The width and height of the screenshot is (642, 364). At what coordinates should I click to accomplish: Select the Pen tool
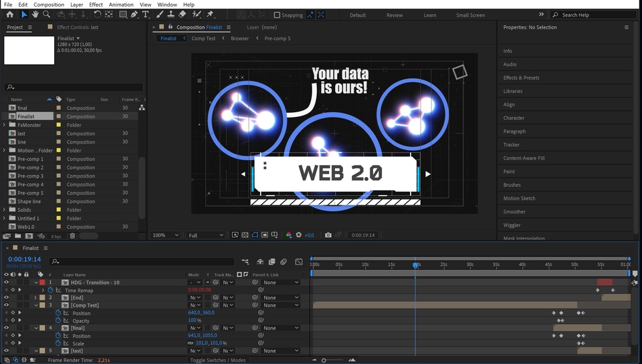134,15
